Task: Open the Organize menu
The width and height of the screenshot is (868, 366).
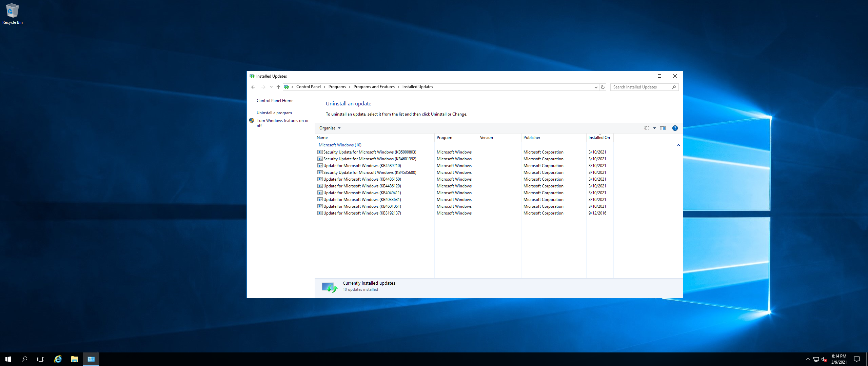Action: tap(330, 128)
